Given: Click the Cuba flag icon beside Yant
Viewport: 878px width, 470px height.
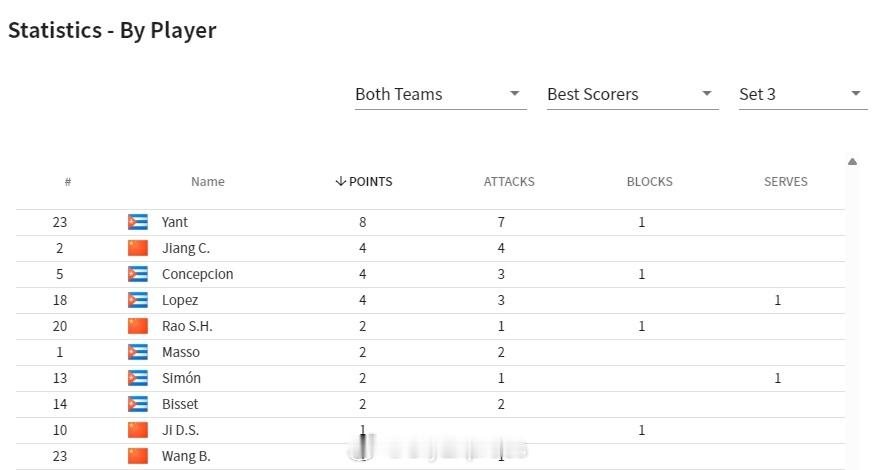Looking at the screenshot, I should click(x=138, y=222).
